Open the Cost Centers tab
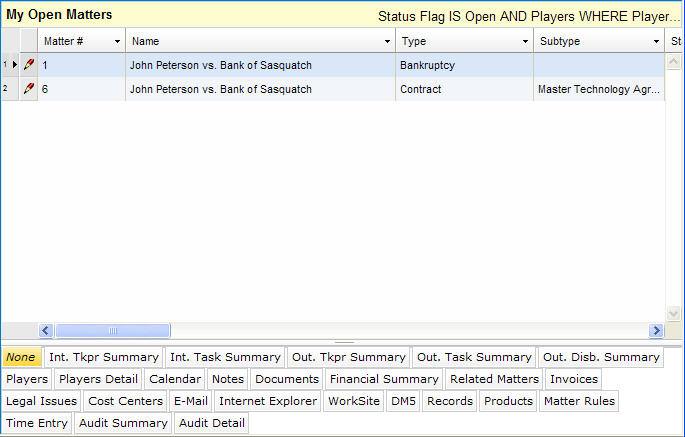The width and height of the screenshot is (685, 437). click(125, 401)
